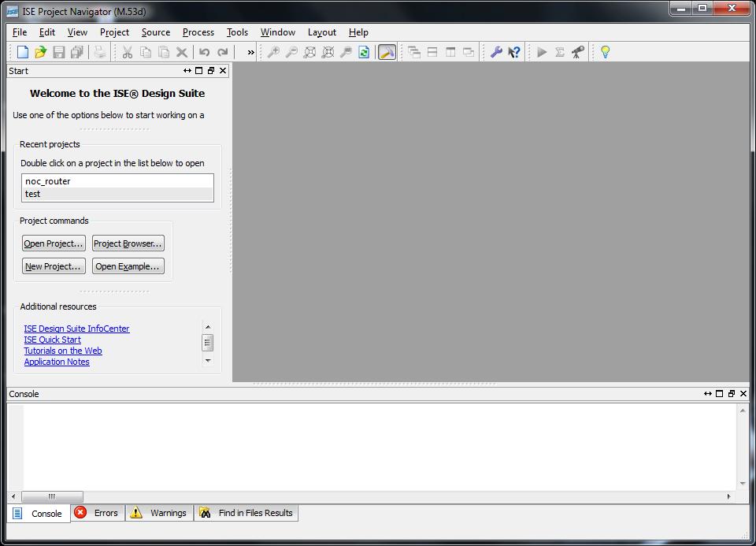Viewport: 756px width, 546px height.
Task: Click the New Project... button
Action: point(54,266)
